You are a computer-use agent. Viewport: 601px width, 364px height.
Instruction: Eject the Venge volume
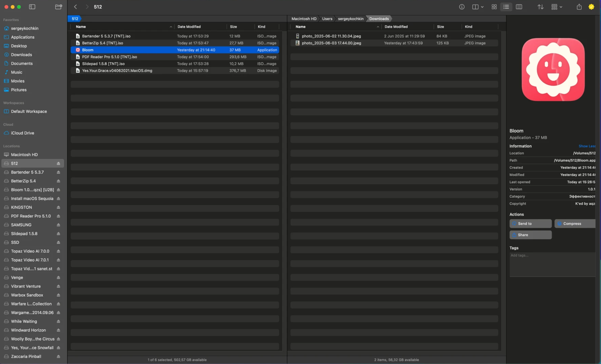(59, 278)
